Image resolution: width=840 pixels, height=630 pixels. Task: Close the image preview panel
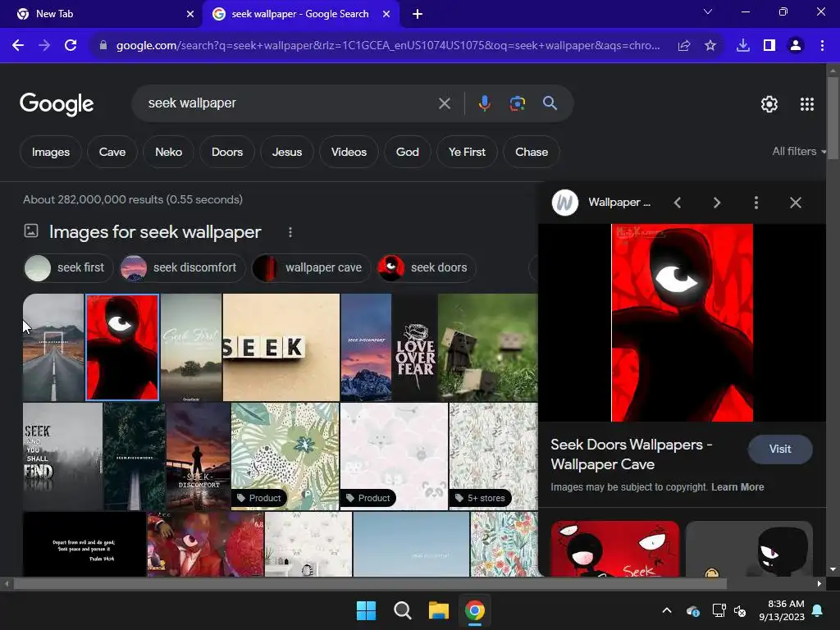(x=796, y=203)
